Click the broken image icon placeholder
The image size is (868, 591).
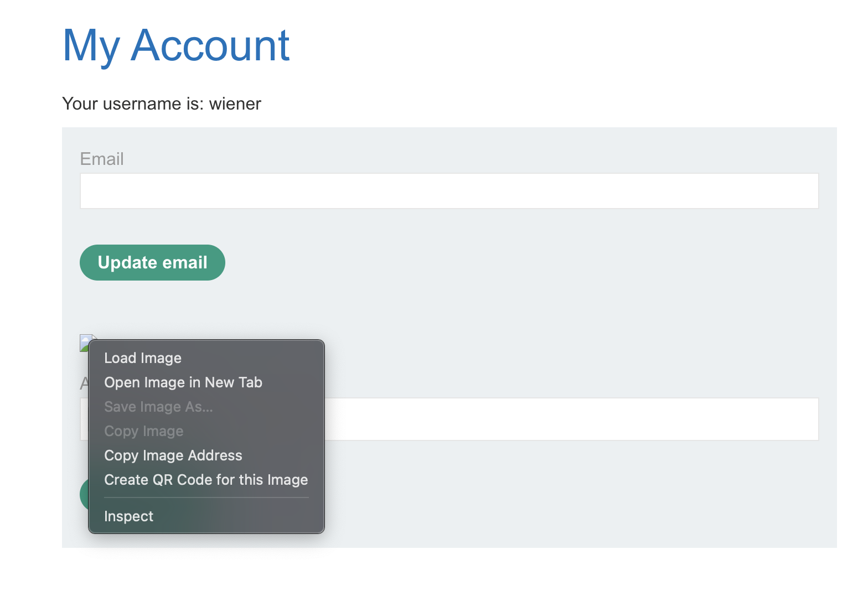click(85, 341)
